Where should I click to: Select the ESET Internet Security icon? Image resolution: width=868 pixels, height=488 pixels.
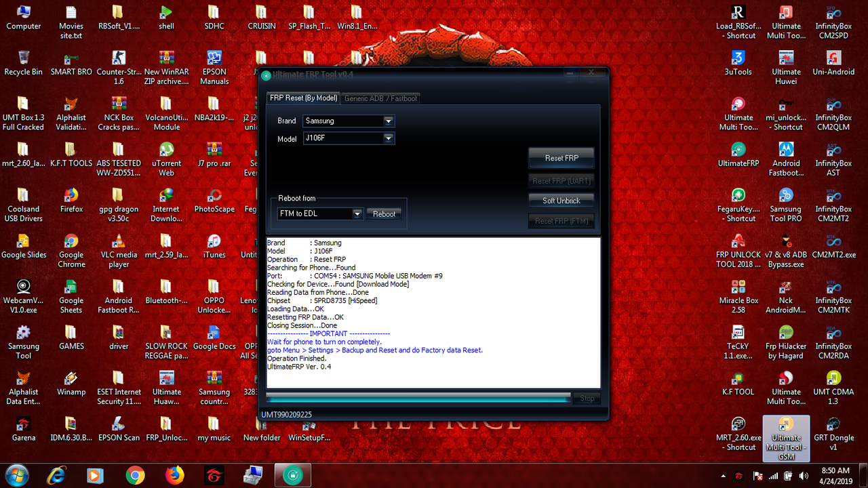coord(119,388)
